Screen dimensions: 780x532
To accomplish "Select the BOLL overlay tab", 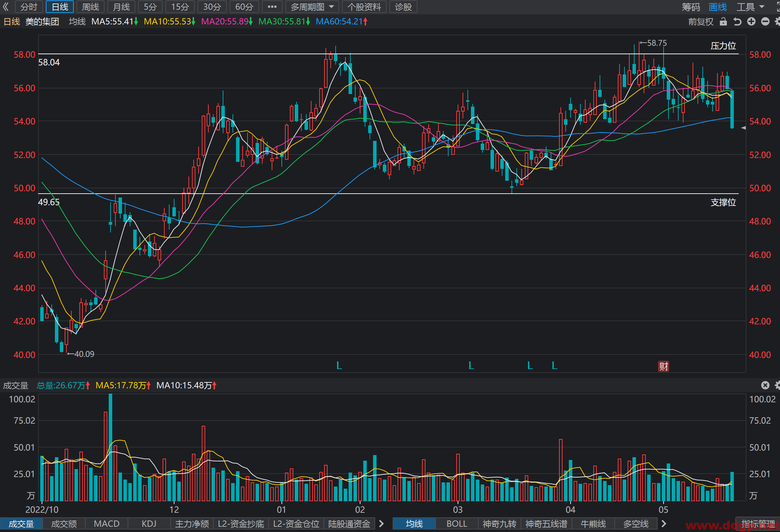I will coord(457,524).
